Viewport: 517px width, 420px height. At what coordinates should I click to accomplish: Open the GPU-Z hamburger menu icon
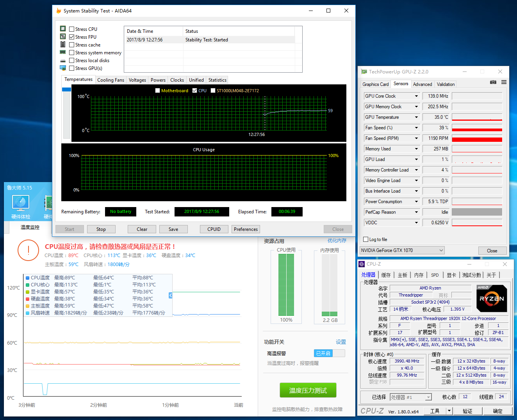coord(504,82)
